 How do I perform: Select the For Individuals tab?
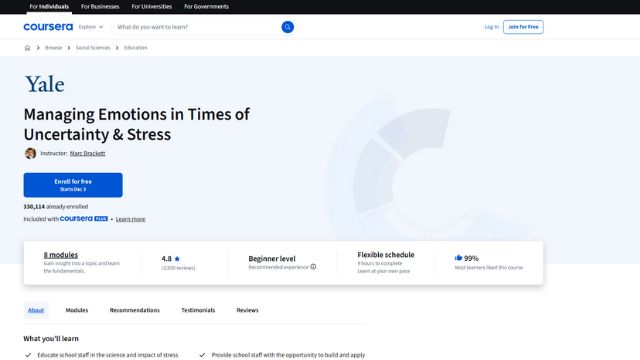(x=49, y=7)
